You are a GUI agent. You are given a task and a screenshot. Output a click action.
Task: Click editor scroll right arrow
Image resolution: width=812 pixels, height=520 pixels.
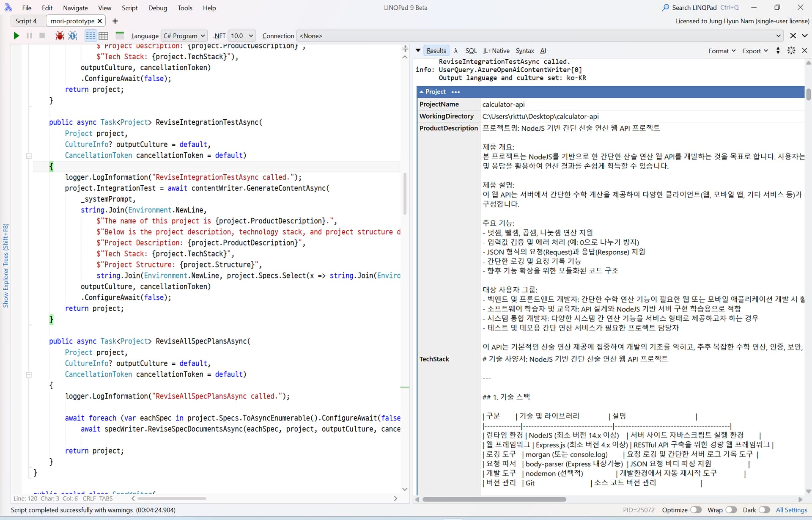[x=395, y=498]
